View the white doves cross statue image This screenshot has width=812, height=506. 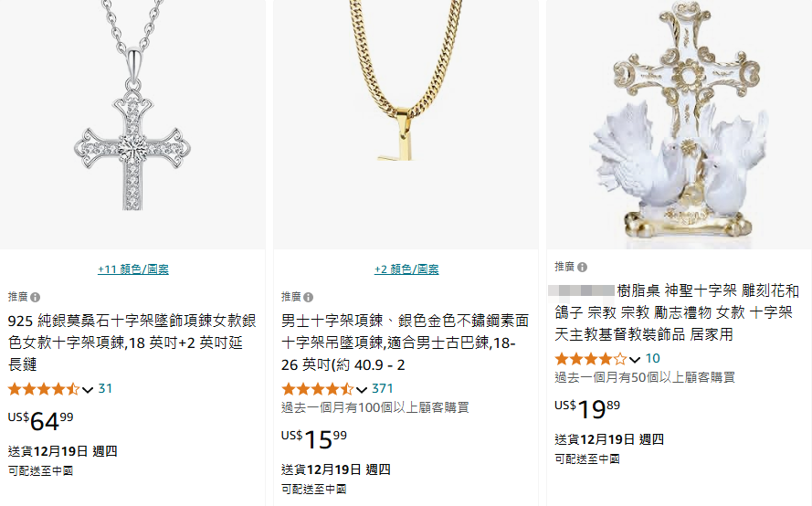[x=680, y=124]
